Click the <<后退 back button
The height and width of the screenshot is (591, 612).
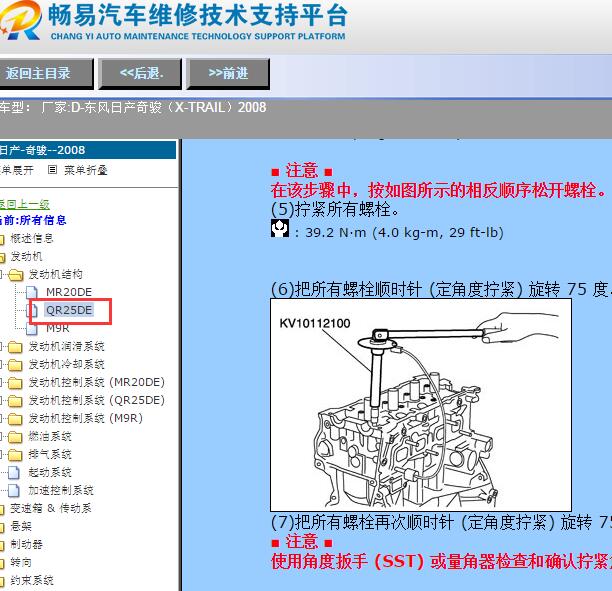click(x=141, y=73)
